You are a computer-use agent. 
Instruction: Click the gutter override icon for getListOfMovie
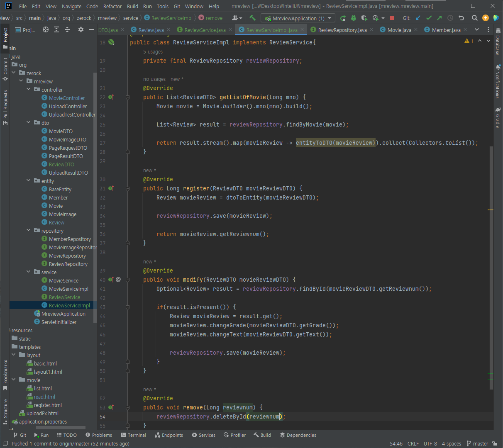coord(111,97)
